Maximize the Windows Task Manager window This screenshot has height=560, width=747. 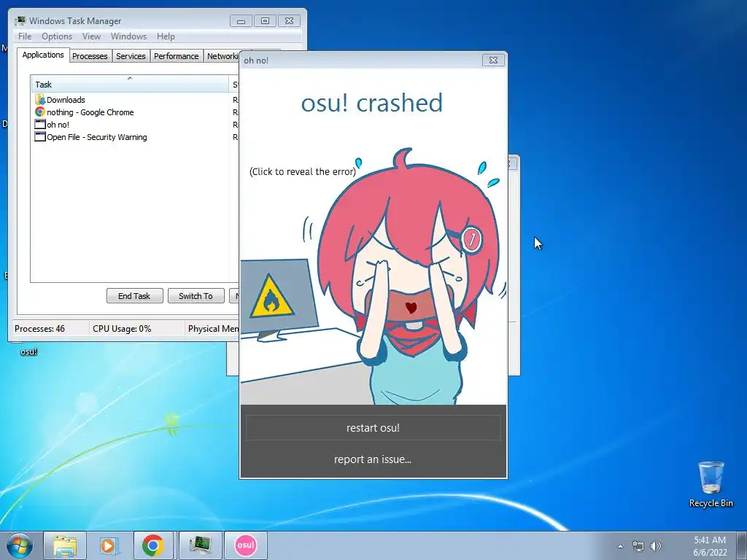tap(265, 21)
